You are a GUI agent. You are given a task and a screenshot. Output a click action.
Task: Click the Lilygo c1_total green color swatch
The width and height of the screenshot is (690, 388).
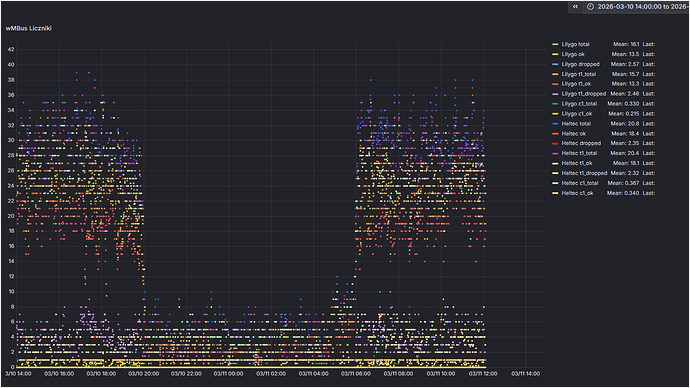(x=555, y=104)
